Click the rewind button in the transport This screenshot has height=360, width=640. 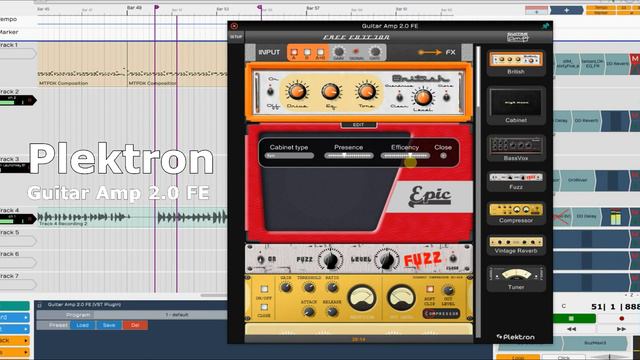coord(571,329)
